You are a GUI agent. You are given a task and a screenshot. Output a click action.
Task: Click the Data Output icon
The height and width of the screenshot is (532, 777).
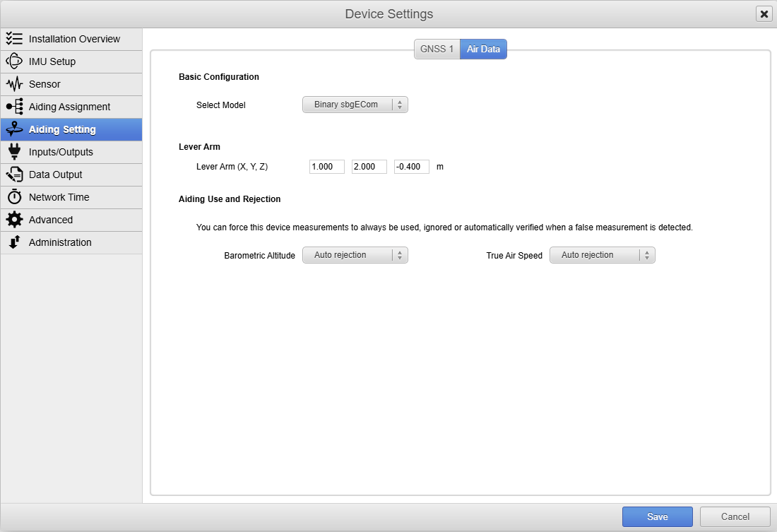[x=14, y=175]
